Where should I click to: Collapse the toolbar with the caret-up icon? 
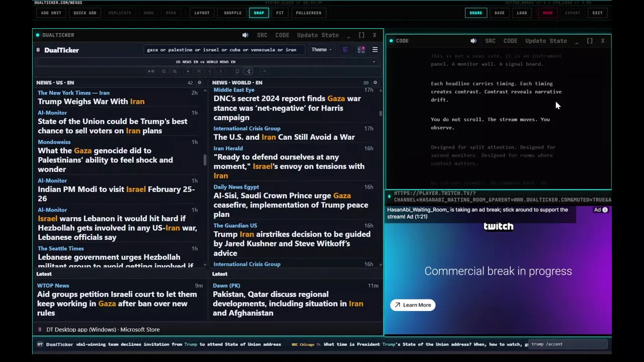pos(265,71)
